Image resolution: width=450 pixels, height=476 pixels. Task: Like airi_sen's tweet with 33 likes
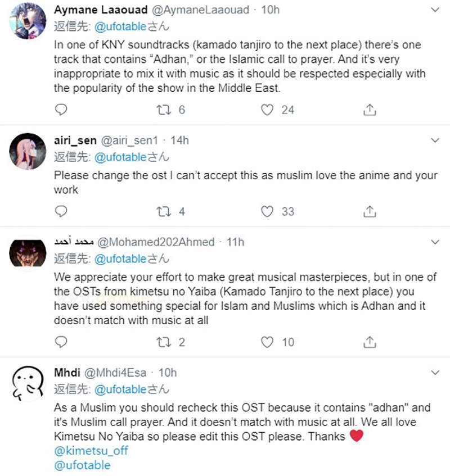[267, 212]
